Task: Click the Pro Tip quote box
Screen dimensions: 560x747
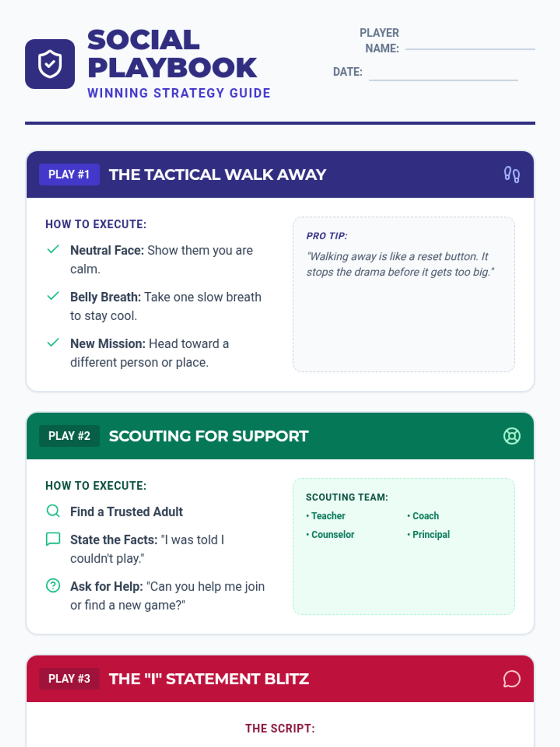Action: pos(404,294)
